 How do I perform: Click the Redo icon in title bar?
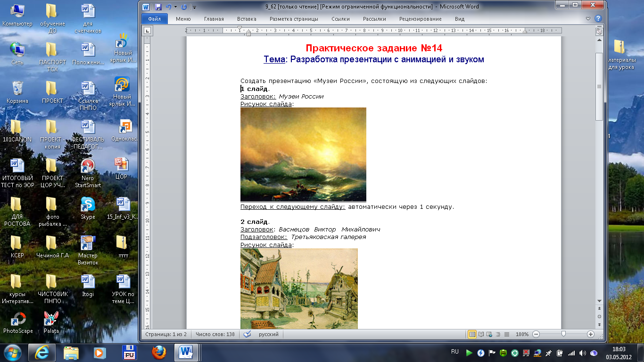coord(184,7)
